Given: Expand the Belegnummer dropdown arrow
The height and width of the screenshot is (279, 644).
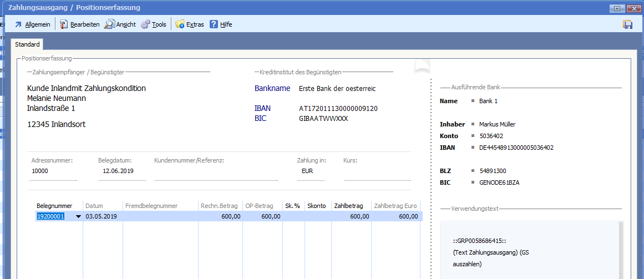Looking at the screenshot, I should click(78, 217).
